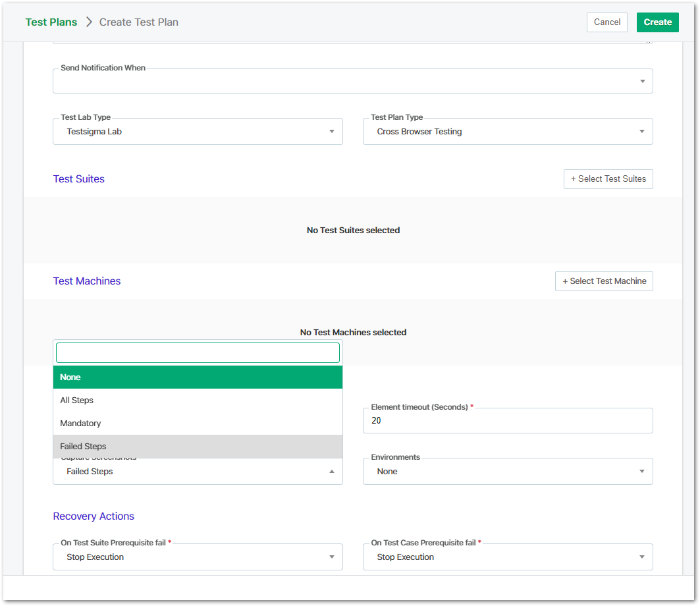Click the Send Notification When dropdown arrow icon
The width and height of the screenshot is (700, 606).
[641, 81]
